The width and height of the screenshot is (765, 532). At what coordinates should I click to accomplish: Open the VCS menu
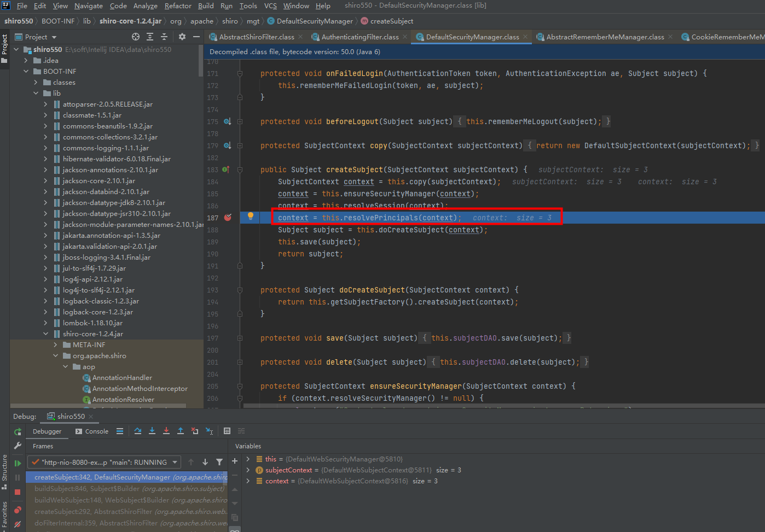coord(270,5)
